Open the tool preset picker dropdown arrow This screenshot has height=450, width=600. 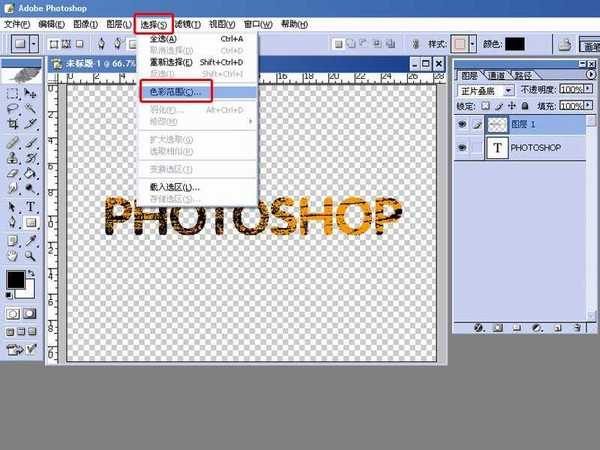tap(34, 44)
